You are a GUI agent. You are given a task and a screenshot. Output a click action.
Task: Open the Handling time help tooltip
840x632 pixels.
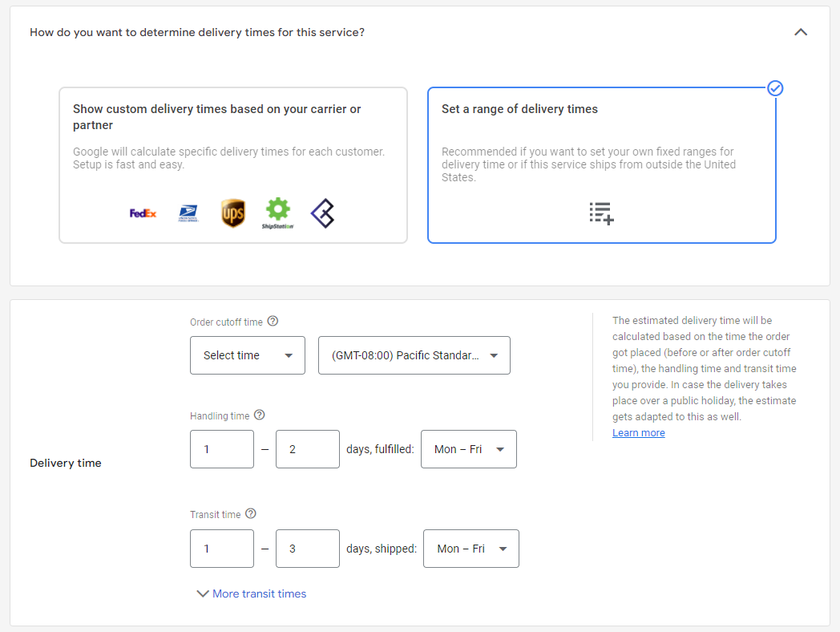259,415
